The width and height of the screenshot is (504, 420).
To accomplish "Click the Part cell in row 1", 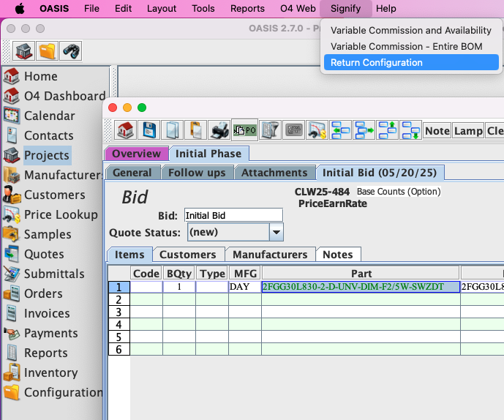I will (361, 287).
